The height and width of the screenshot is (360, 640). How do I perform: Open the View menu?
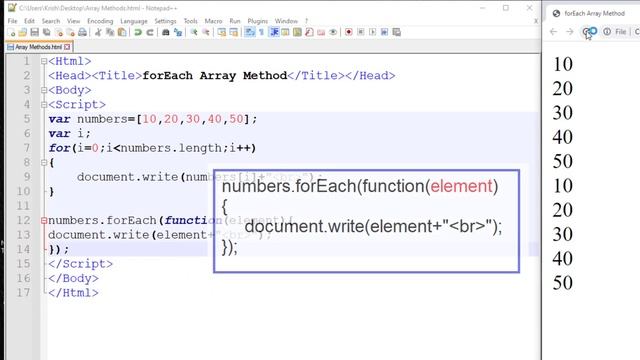(73, 21)
